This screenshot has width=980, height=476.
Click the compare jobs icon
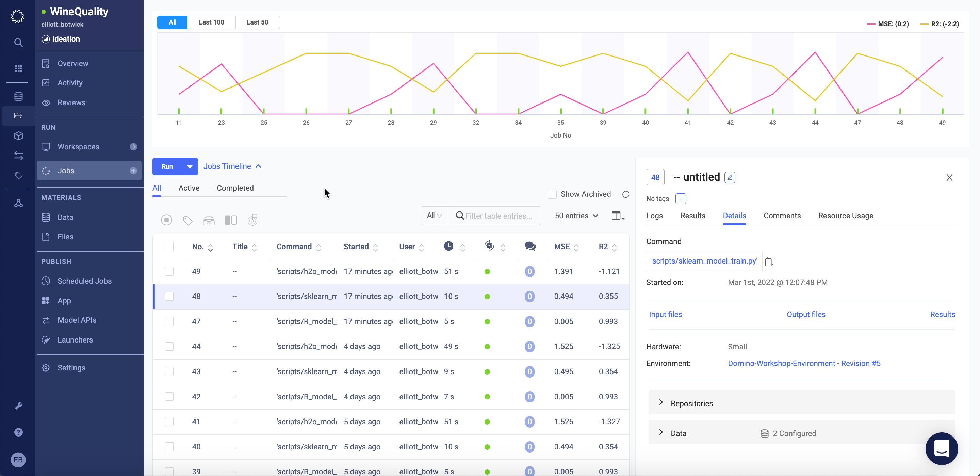click(231, 220)
